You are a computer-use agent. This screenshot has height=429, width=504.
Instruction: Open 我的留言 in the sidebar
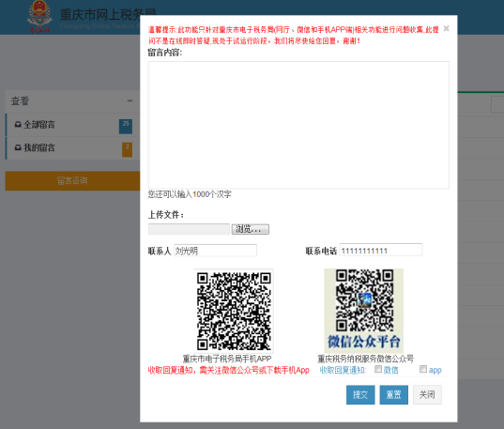coord(72,148)
